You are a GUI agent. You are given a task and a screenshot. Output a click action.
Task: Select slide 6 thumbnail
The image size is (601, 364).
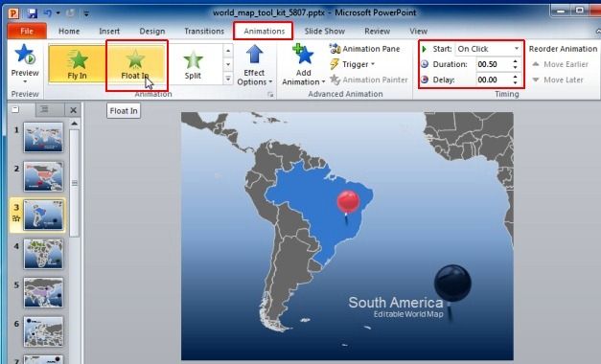(44, 331)
